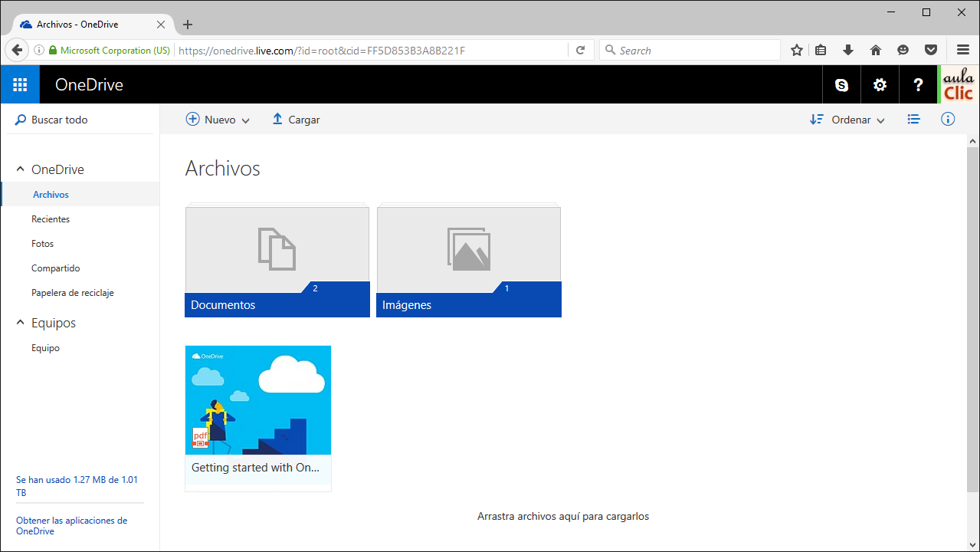Click the vertical page scrollbar thumb
Image resolution: width=980 pixels, height=552 pixels.
pos(973,319)
